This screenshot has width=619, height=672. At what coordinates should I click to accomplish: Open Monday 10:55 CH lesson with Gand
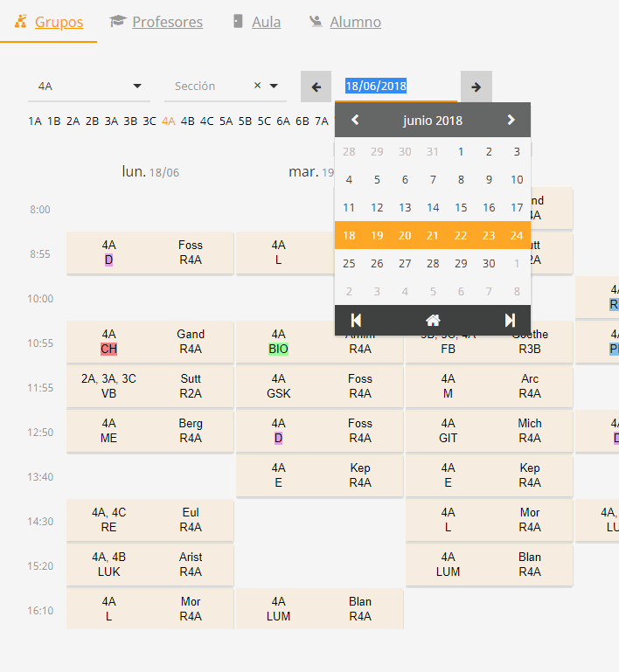(x=150, y=342)
